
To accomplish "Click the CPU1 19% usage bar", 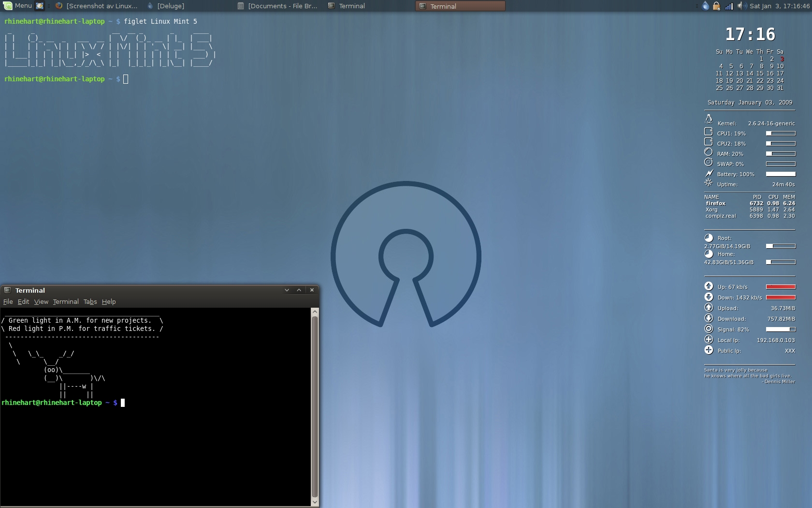I will pos(781,134).
